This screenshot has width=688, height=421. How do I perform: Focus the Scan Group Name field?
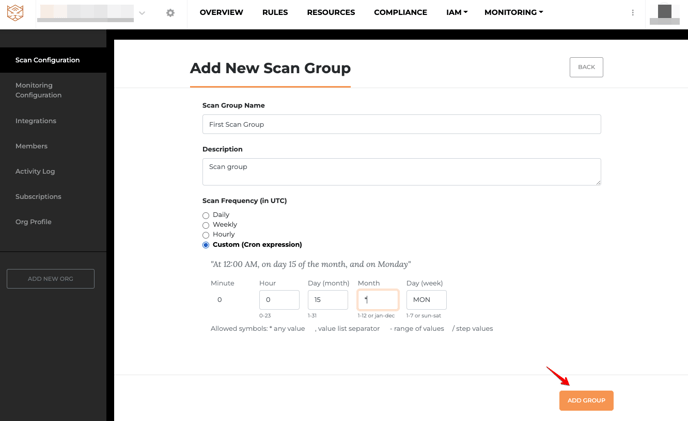point(401,124)
